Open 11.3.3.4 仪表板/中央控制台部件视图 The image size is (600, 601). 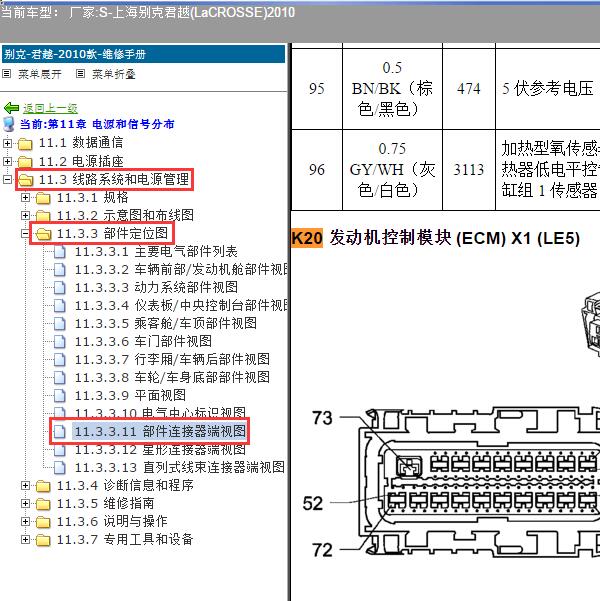[x=181, y=305]
